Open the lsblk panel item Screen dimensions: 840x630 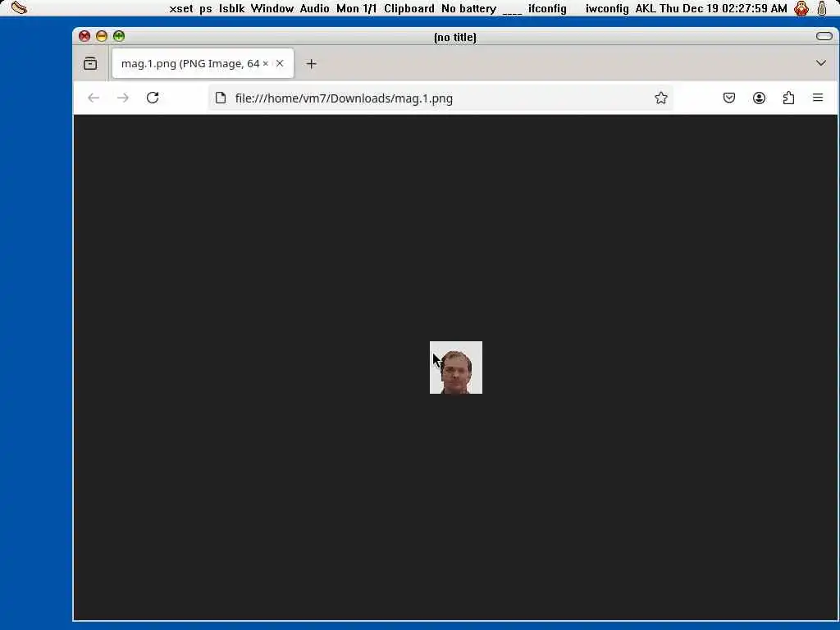point(231,8)
